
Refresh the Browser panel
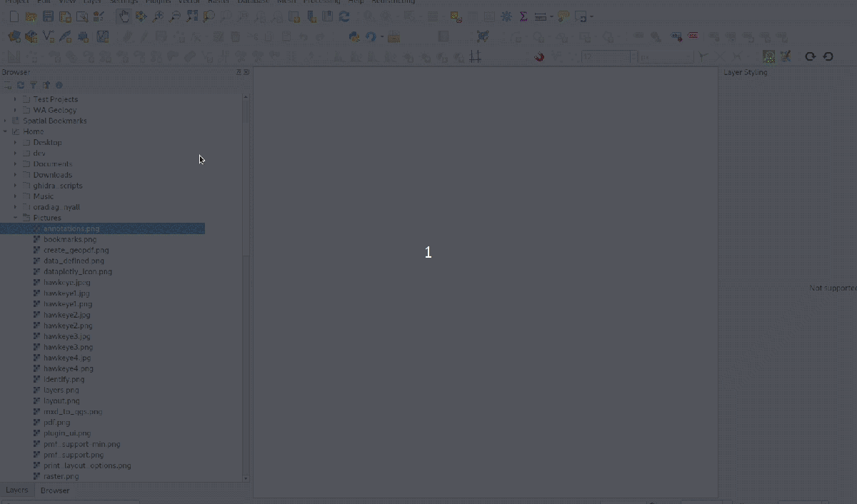click(x=21, y=85)
